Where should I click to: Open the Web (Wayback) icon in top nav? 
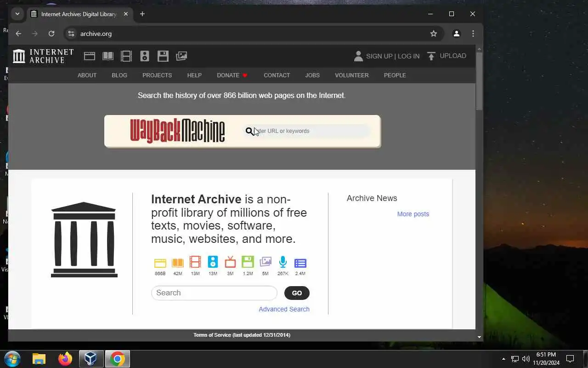coord(90,56)
